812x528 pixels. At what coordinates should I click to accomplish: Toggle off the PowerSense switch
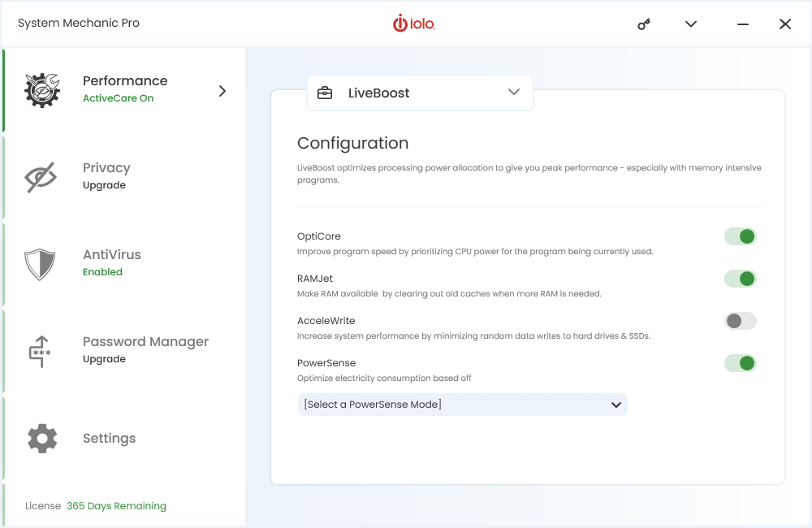tap(740, 363)
